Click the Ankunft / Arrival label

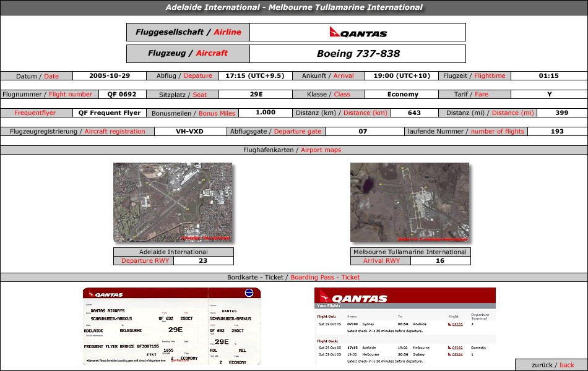[328, 75]
